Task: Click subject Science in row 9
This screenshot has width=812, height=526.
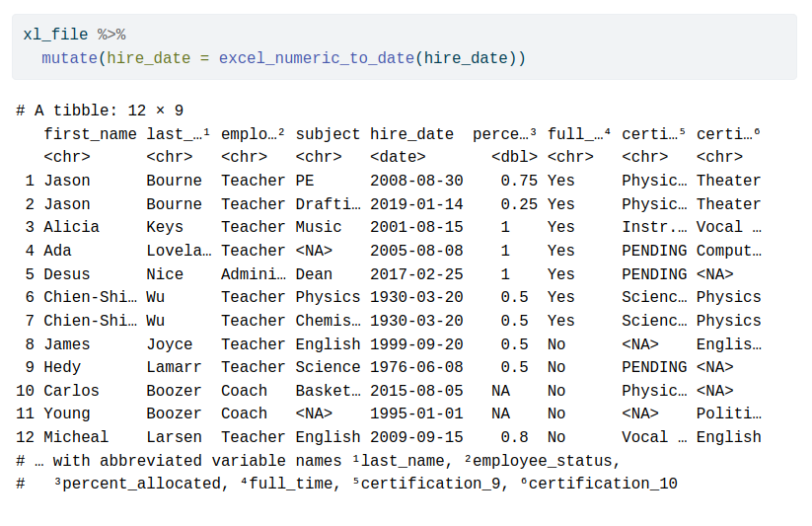Action: click(x=328, y=367)
